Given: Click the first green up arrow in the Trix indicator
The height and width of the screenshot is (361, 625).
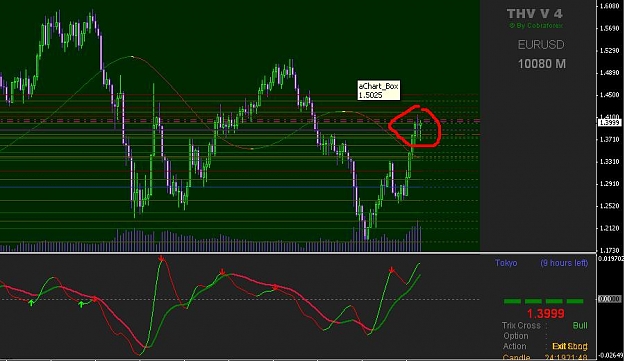Looking at the screenshot, I should pyautogui.click(x=31, y=303).
